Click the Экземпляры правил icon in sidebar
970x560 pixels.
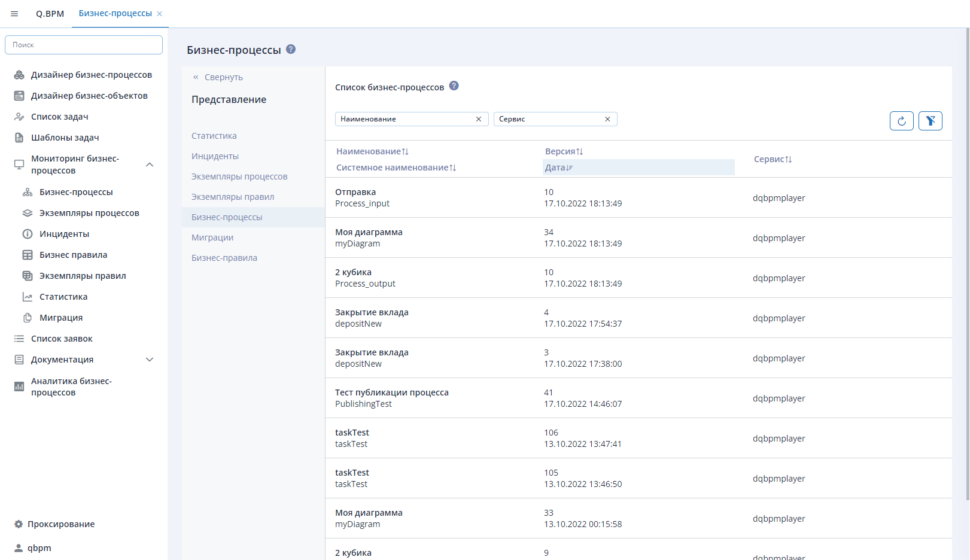28,276
